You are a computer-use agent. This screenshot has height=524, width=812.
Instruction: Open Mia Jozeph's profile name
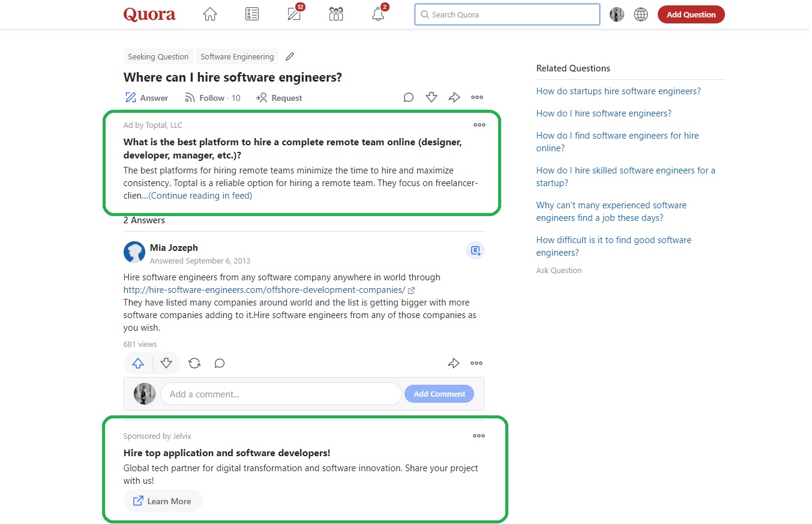[174, 247]
